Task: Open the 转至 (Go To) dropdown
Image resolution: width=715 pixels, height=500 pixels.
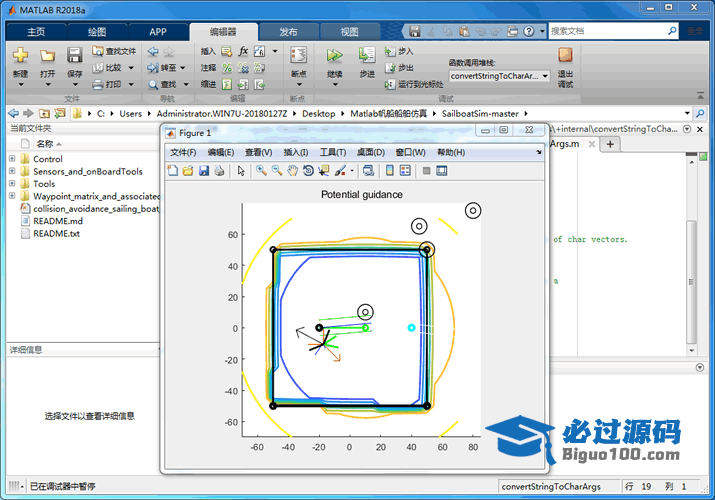Action: pyautogui.click(x=183, y=68)
